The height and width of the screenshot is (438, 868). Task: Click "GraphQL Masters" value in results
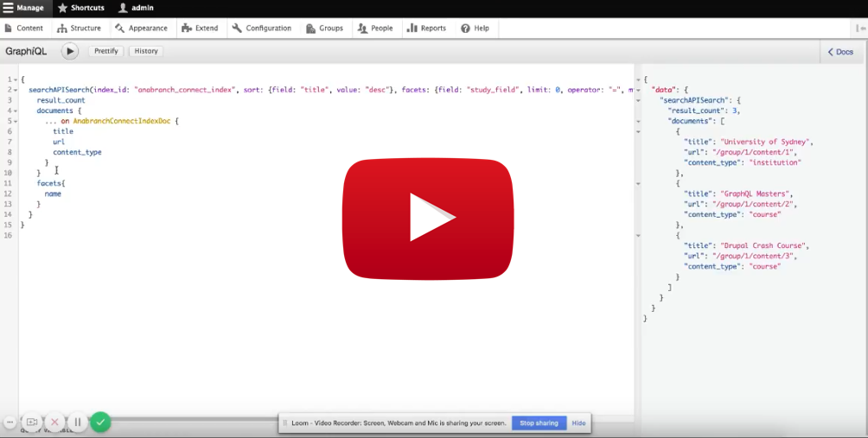(x=756, y=194)
